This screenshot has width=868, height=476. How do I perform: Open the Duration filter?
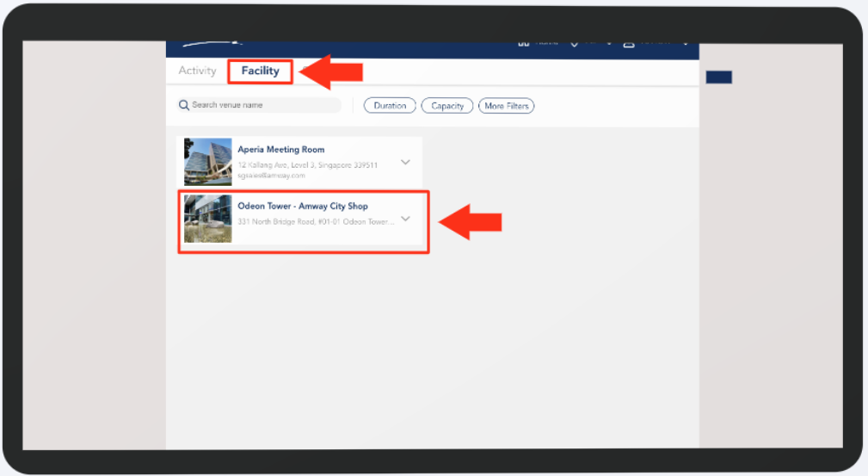pos(390,106)
